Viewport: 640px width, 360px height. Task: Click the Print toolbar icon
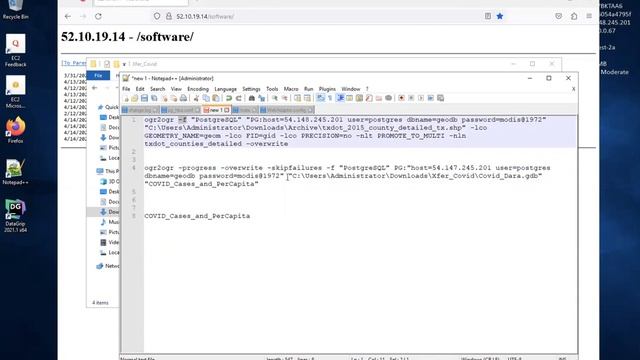pos(183,98)
